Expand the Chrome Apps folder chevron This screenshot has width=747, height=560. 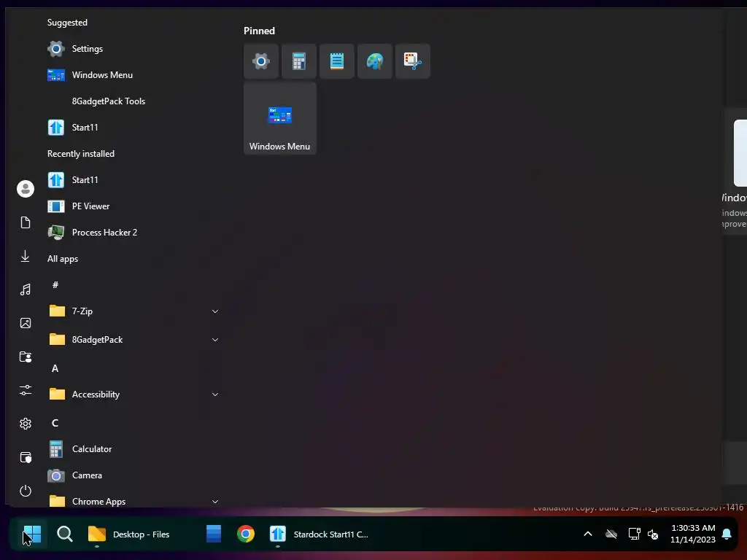pyautogui.click(x=215, y=502)
